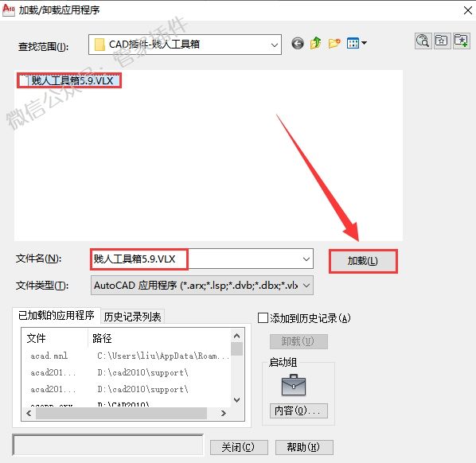
Task: Open the 文件名 dropdown list
Action: tap(306, 259)
